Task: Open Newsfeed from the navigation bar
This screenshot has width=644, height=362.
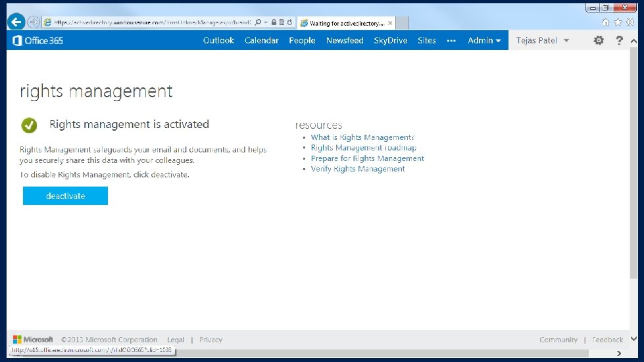Action: click(x=345, y=40)
